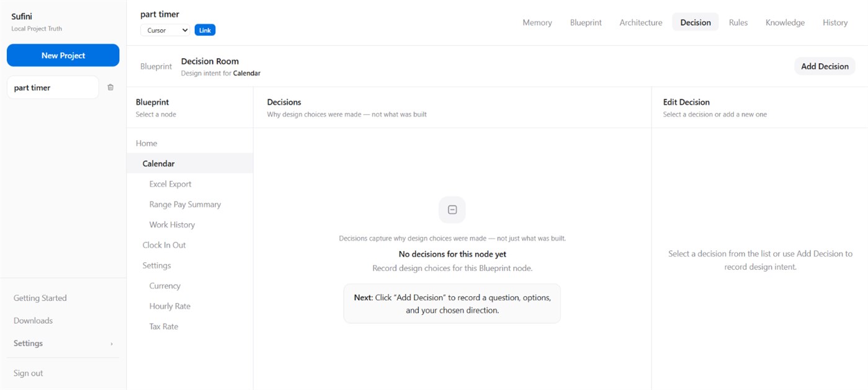Select the Decision tab

(696, 22)
